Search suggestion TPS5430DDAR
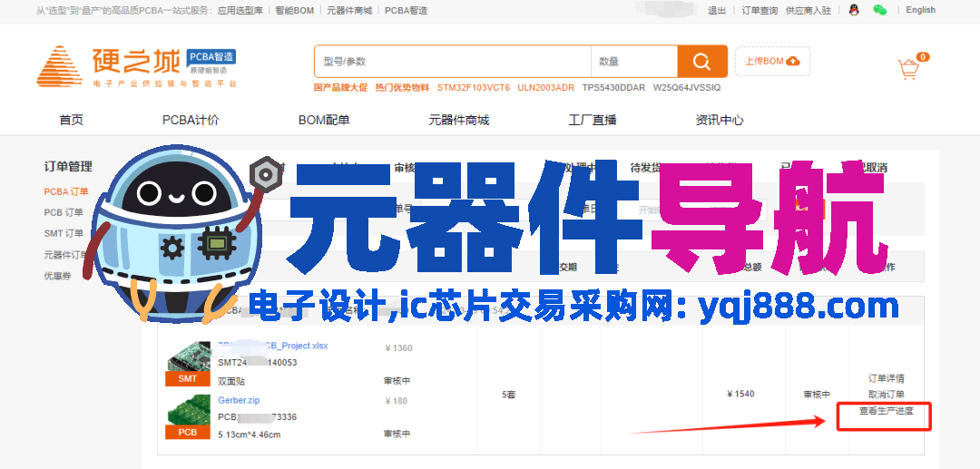 coord(613,87)
